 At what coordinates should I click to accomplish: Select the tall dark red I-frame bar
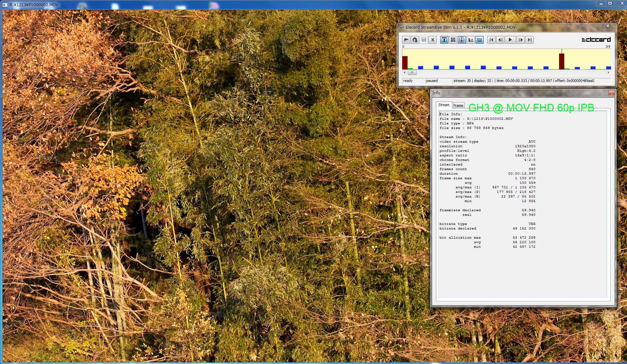point(561,61)
